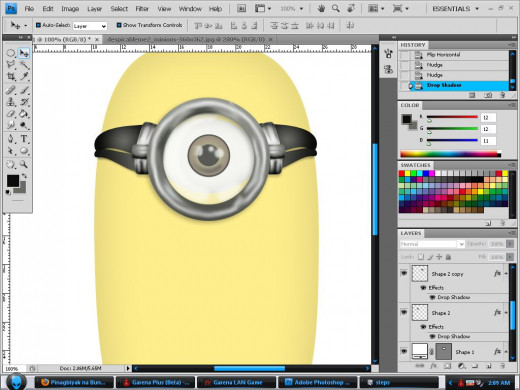Hide the Shape 1 layer

(x=404, y=351)
